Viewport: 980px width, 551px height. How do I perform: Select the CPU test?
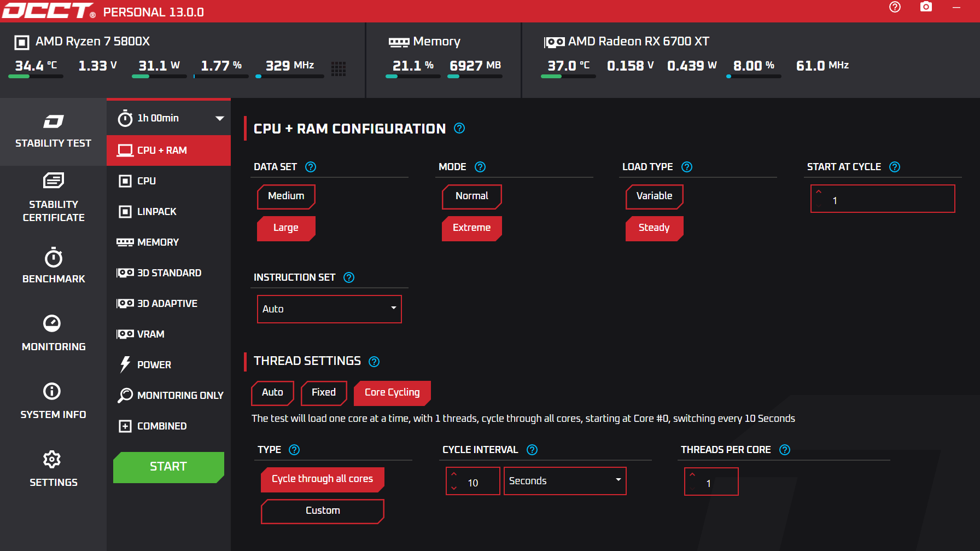pyautogui.click(x=168, y=181)
